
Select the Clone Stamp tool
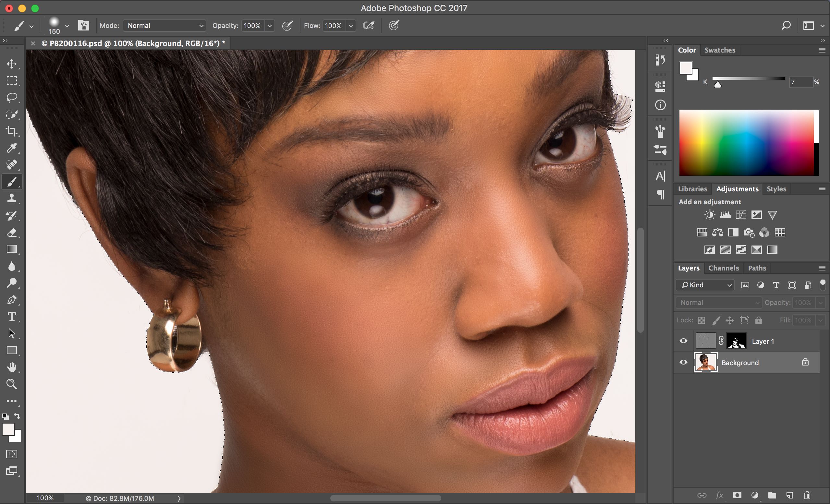(12, 198)
